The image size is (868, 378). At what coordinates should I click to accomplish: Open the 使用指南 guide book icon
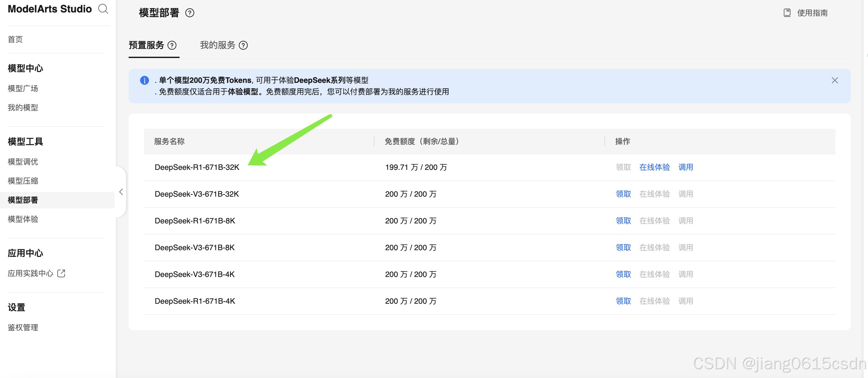pos(787,13)
